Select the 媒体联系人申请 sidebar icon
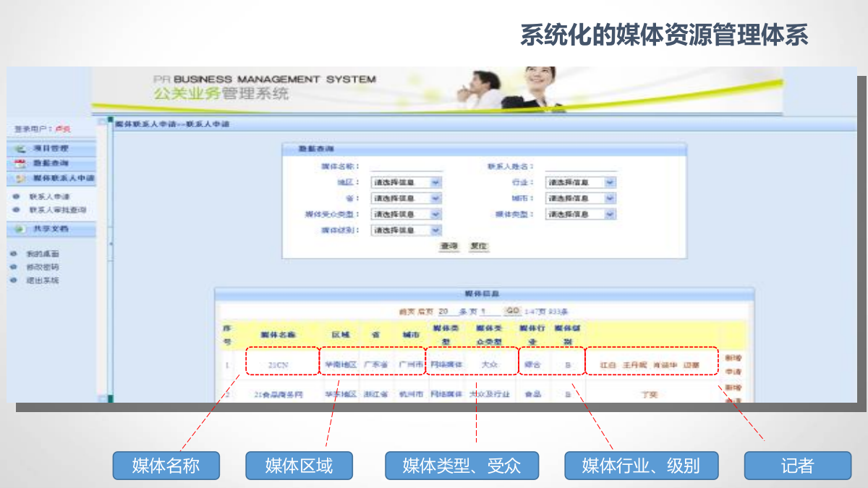 pos(20,176)
